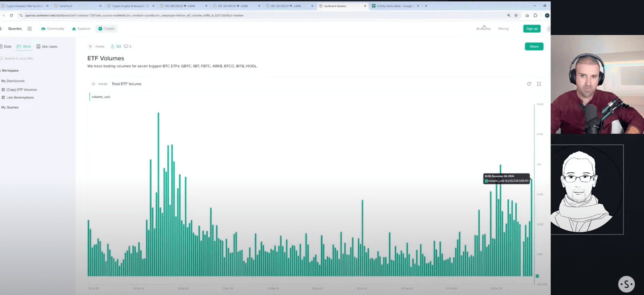Viewport: 644px width, 295px height.
Task: Bookmark this page with the star icon
Action: click(x=516, y=16)
